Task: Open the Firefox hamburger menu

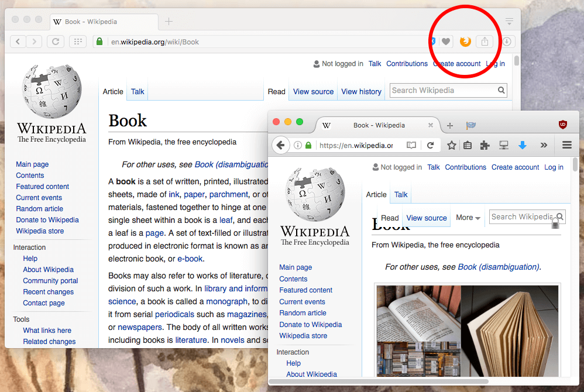Action: (567, 145)
